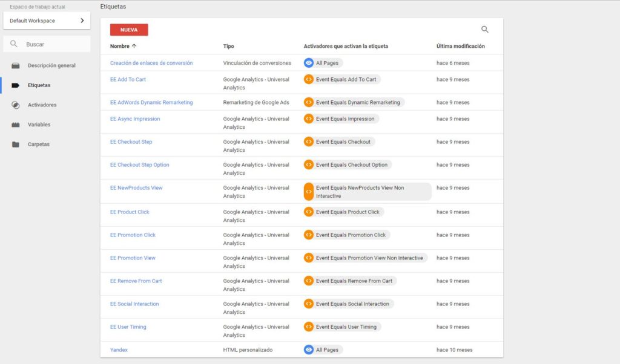Click the Activadores trigger icon in sidebar
620x364 pixels.
pyautogui.click(x=15, y=105)
